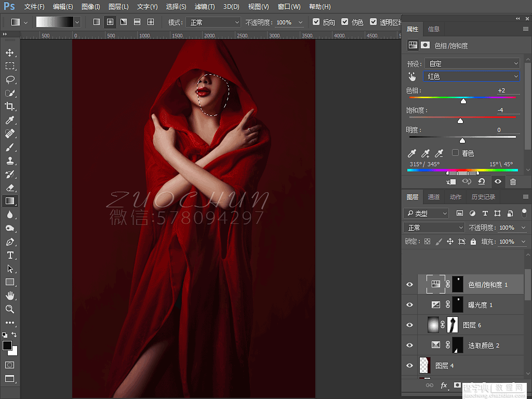Select the Pen tool
The image size is (532, 399).
[9, 242]
